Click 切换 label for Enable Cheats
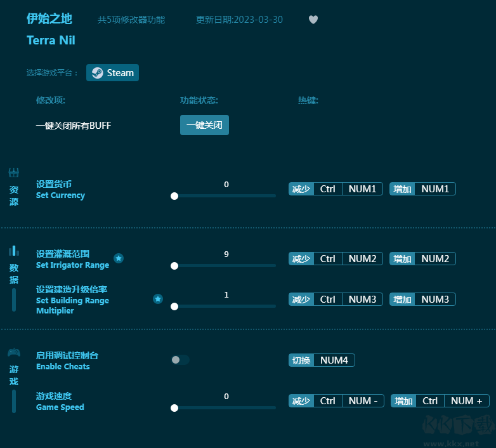This screenshot has width=496, height=448. pyautogui.click(x=301, y=360)
